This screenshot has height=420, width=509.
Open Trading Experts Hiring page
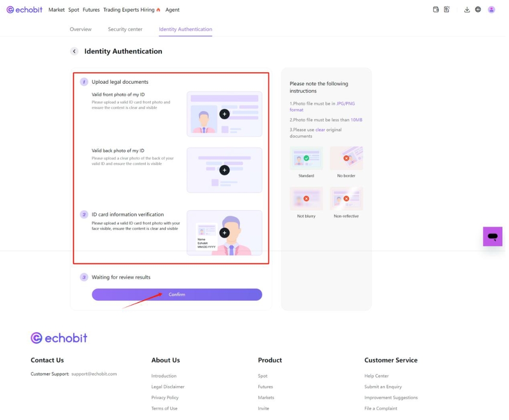coord(129,10)
